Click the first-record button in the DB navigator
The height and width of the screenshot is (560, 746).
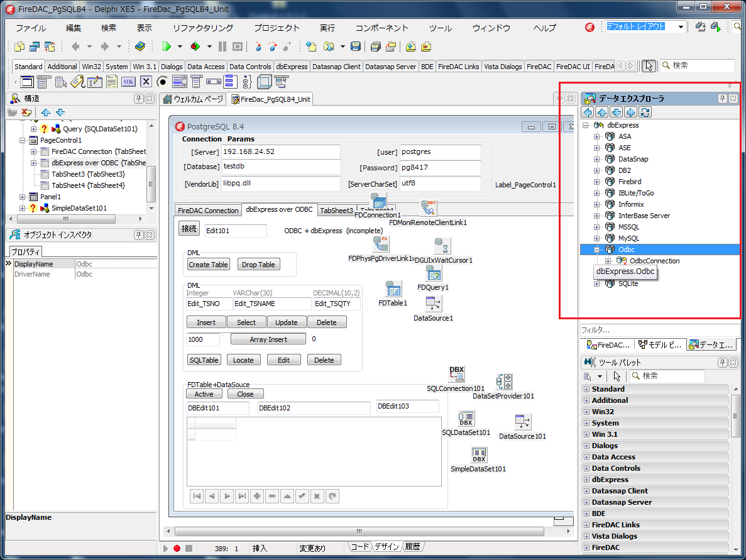click(x=197, y=497)
